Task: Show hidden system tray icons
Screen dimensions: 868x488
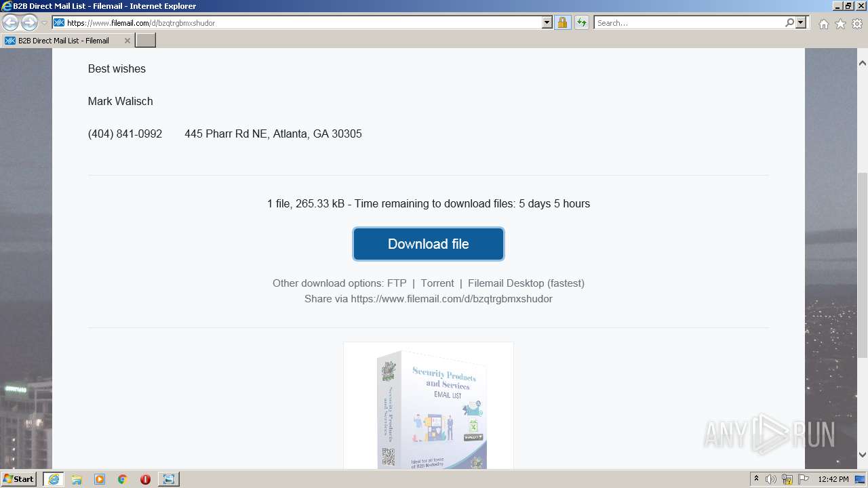Action: (756, 479)
